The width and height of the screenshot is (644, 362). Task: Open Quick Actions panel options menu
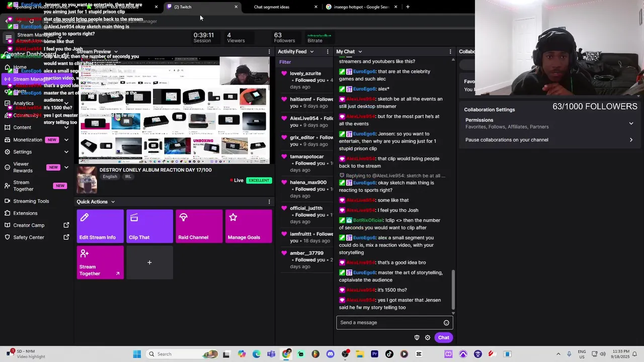tap(269, 202)
